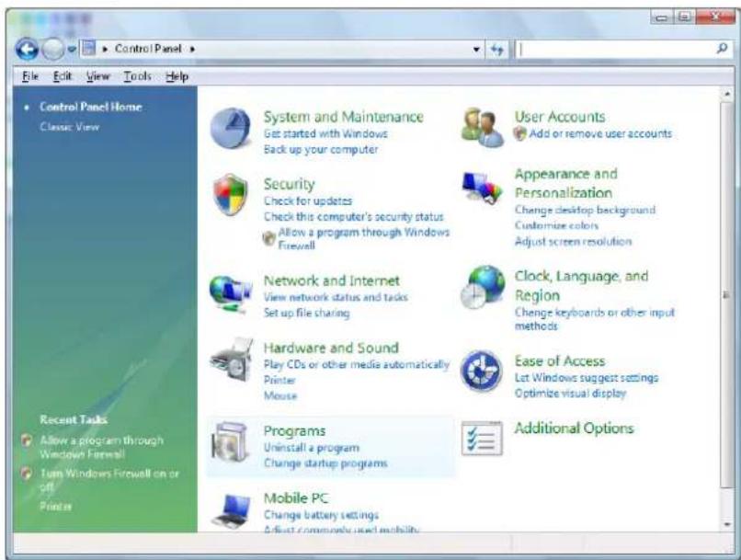Open the User Accounts people icon
This screenshot has width=741, height=560.
[x=482, y=128]
